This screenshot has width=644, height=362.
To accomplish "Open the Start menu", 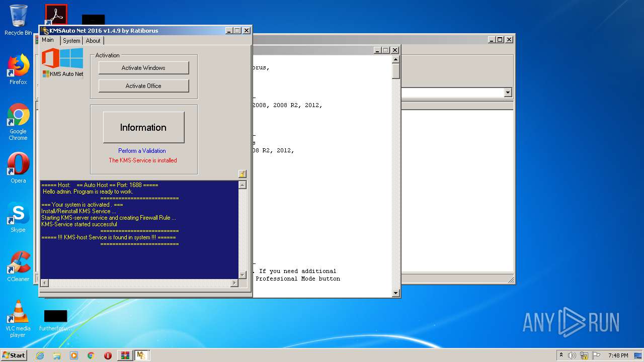I will [14, 355].
